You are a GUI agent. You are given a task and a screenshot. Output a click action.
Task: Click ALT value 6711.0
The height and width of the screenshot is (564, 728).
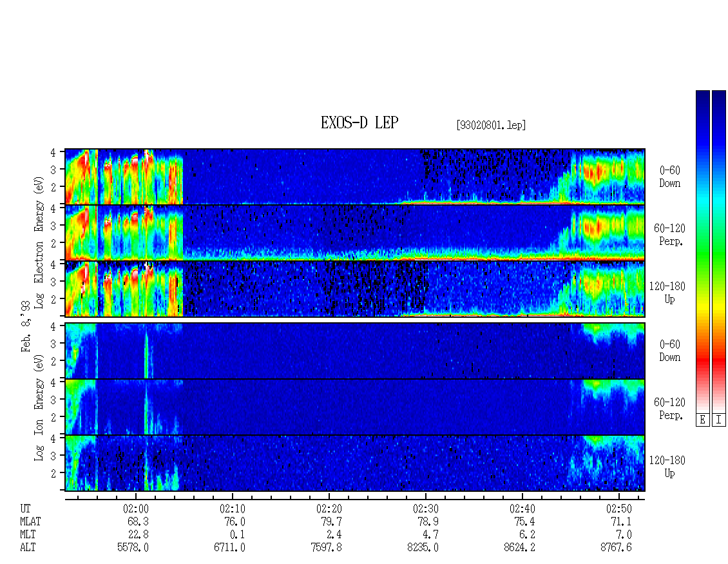coord(229,548)
